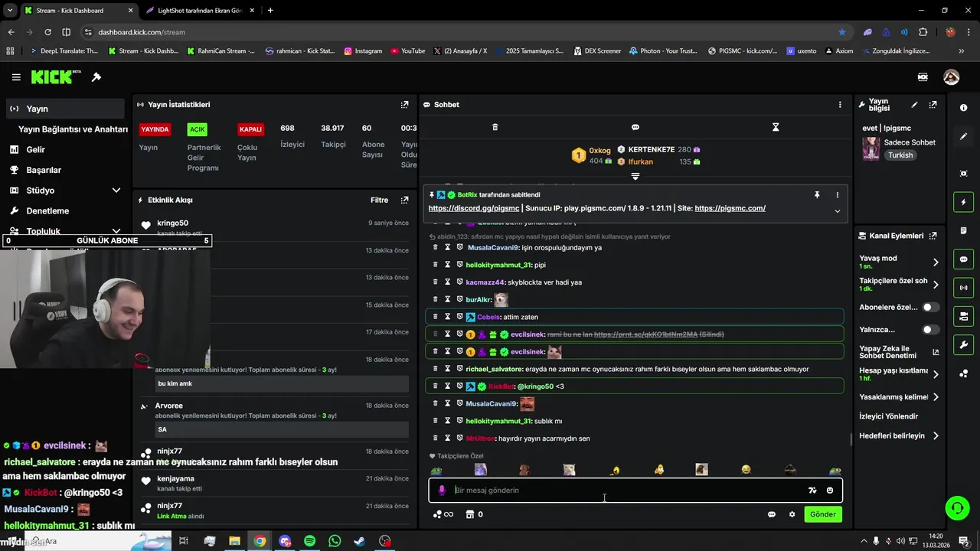Click the broadcast signal icon in right sidebar

point(963,288)
